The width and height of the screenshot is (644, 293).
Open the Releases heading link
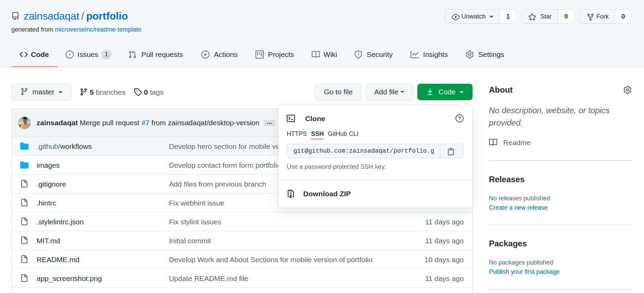pos(506,179)
